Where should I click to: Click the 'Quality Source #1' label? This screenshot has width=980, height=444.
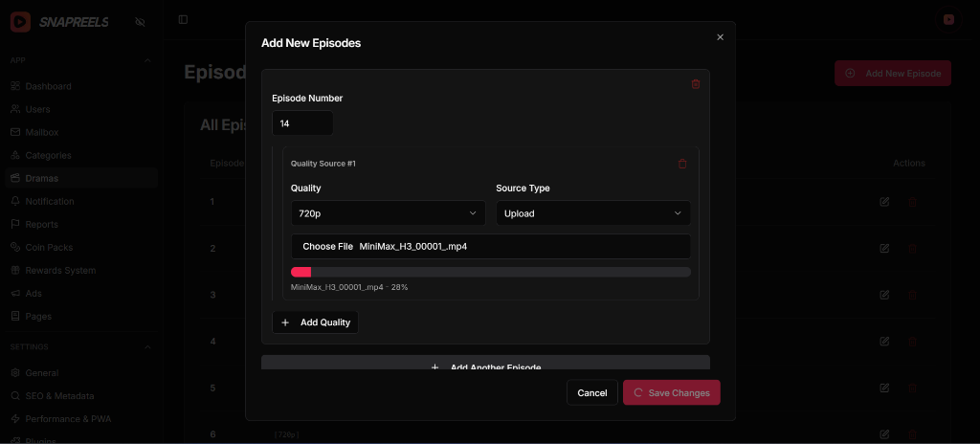[323, 164]
